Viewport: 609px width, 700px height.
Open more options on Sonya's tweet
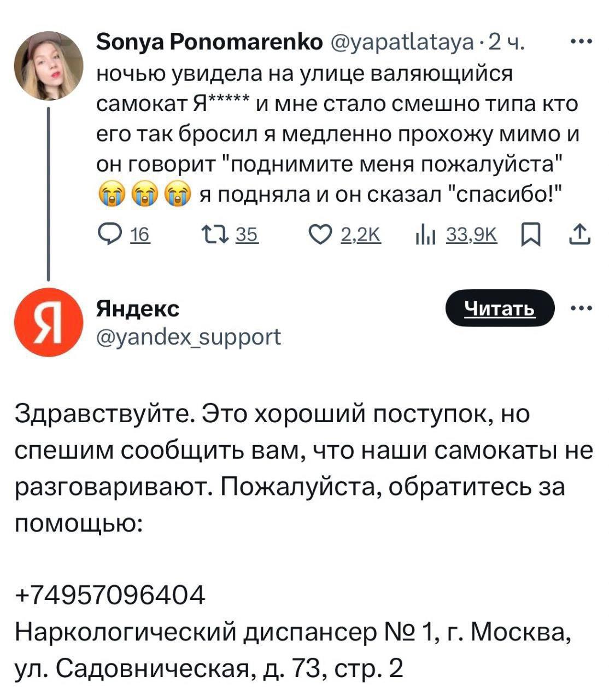pos(581,42)
